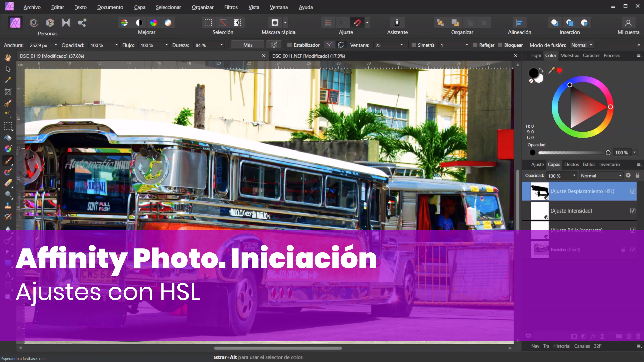This screenshot has width=644, height=362.
Task: Apply Auto White Balance enhancement
Action: (x=168, y=23)
